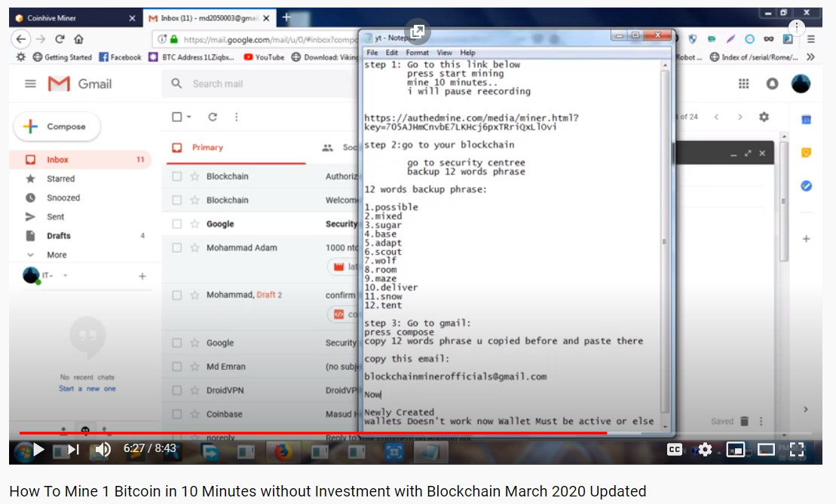This screenshot has height=504, width=836.
Task: Add a new Hangouts contact with plus
Action: (x=142, y=276)
